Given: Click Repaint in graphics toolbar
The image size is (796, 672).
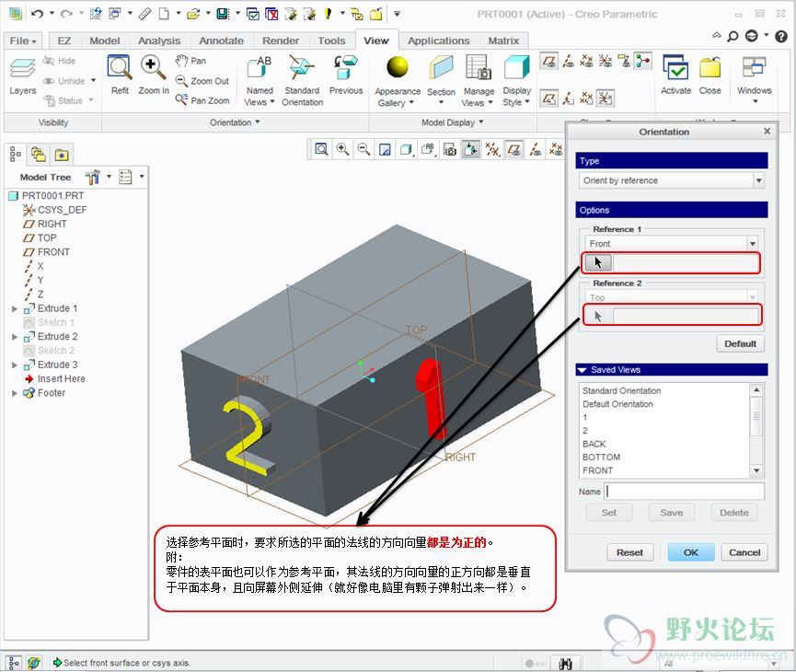Looking at the screenshot, I should pos(386,149).
